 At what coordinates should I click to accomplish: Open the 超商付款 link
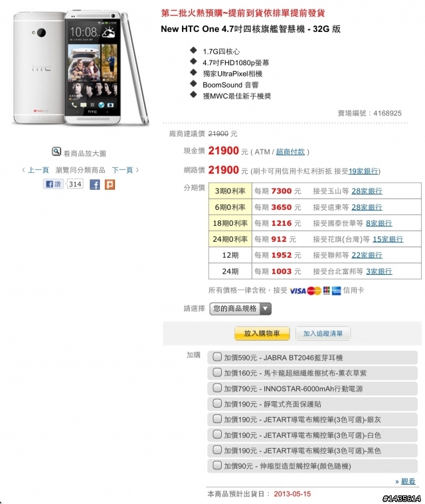tap(290, 151)
